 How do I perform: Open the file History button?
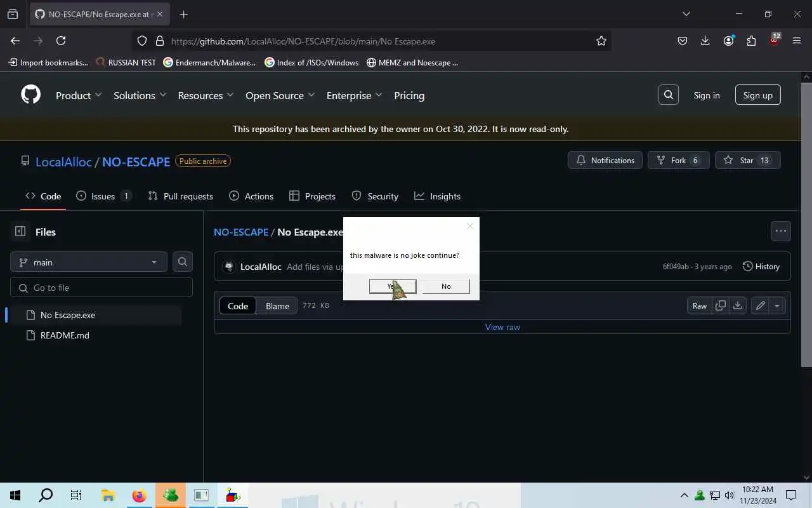point(761,266)
